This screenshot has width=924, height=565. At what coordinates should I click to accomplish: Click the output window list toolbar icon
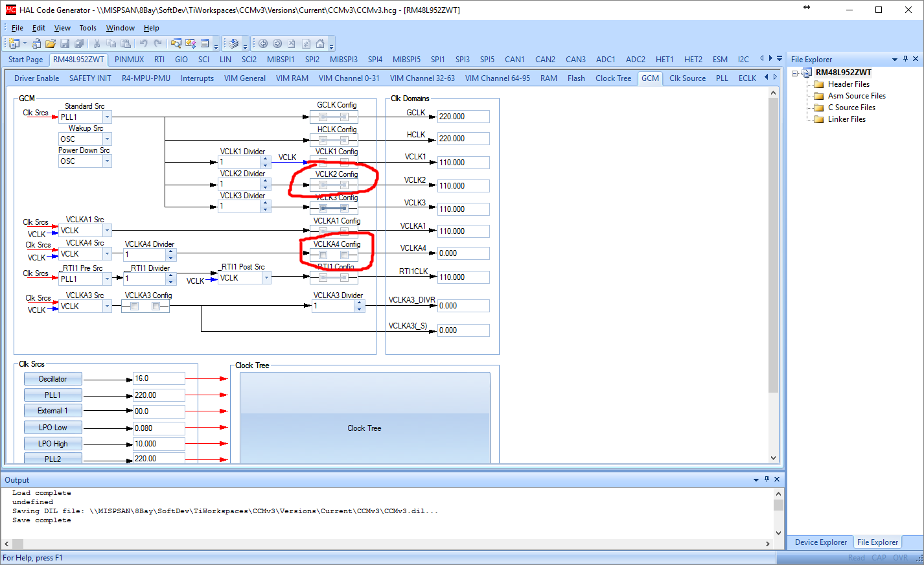(205, 43)
